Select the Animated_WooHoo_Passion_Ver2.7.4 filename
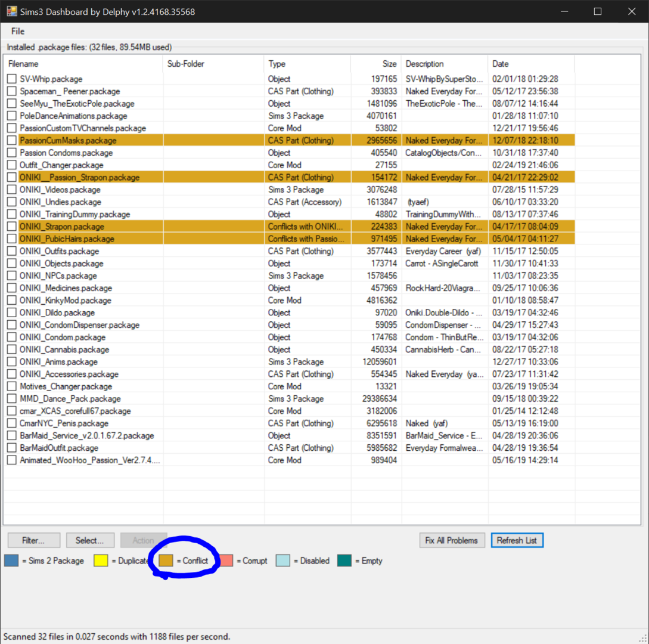This screenshot has height=644, width=649. coord(90,460)
